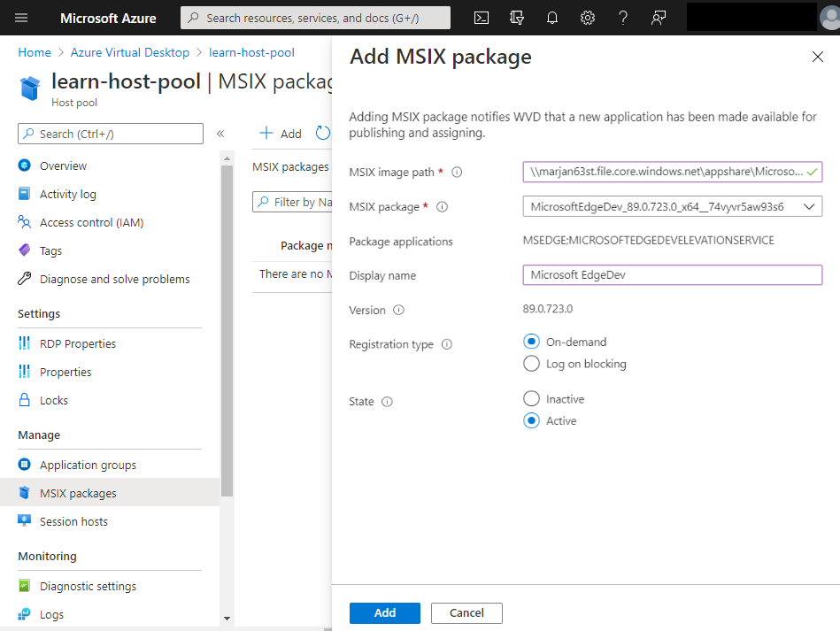Open portal settings gear
The height and width of the screenshot is (631, 840).
pos(587,18)
